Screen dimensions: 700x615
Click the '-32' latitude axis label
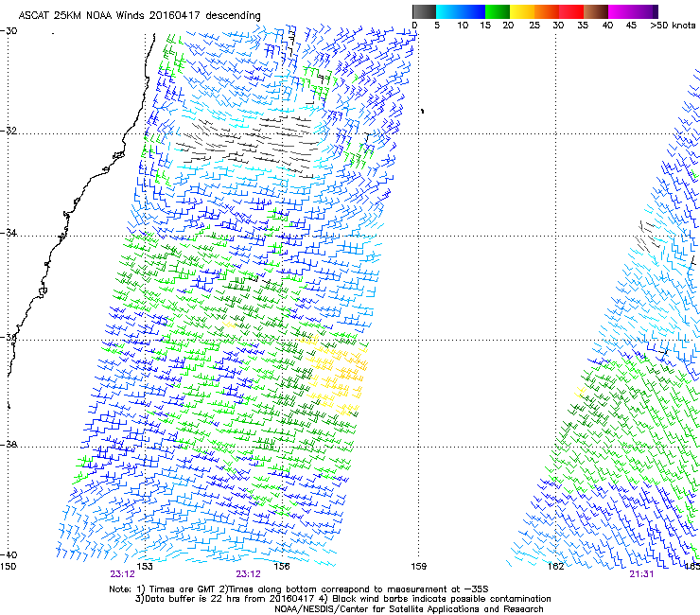(9, 131)
